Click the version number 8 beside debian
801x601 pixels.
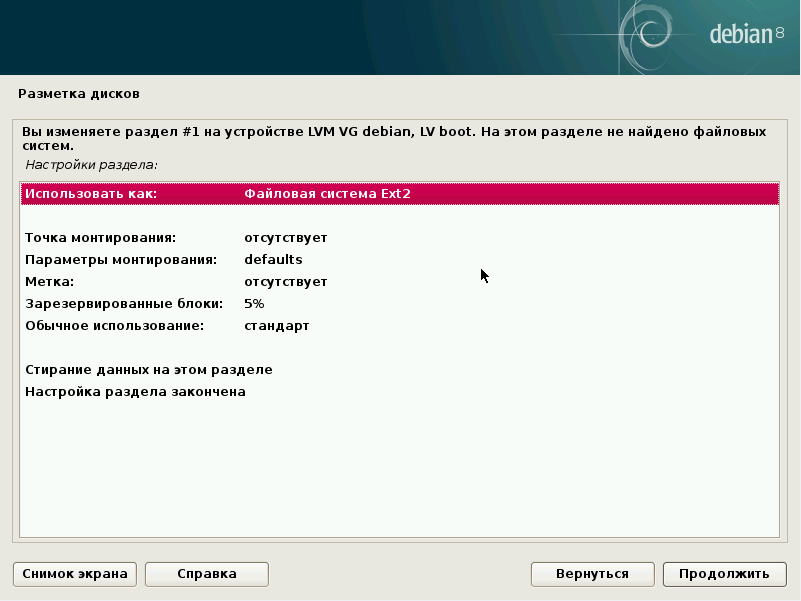(x=779, y=34)
